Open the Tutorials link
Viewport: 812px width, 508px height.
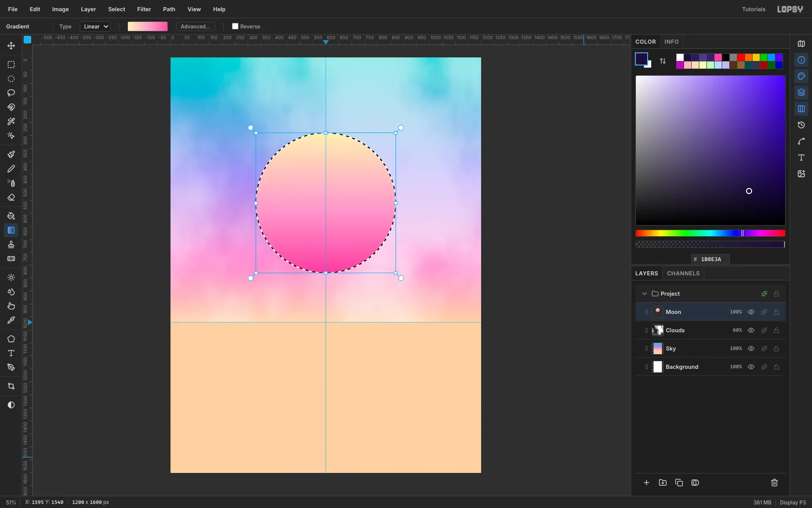pos(754,9)
